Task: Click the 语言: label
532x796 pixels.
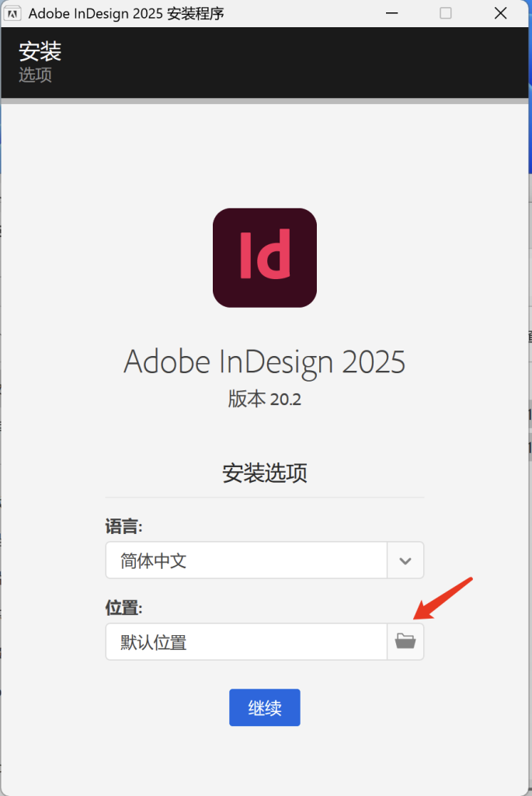Action: pos(123,526)
